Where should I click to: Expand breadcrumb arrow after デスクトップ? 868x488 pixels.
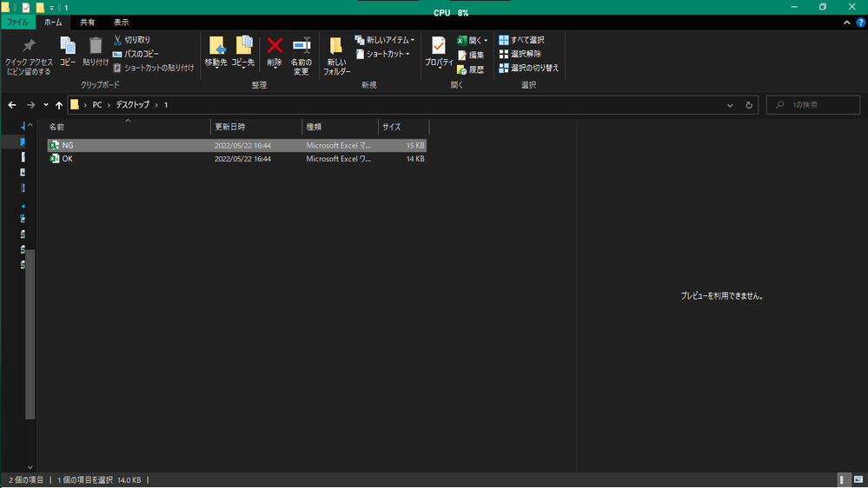tap(156, 104)
